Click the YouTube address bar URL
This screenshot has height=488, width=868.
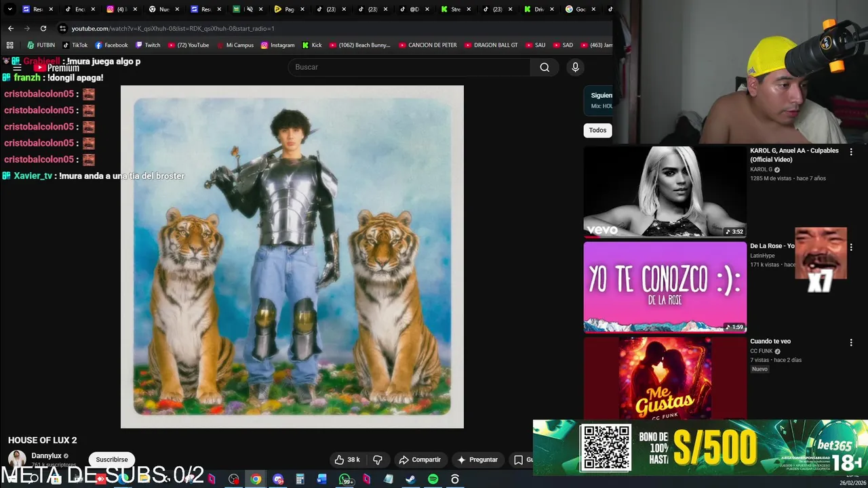(x=173, y=28)
